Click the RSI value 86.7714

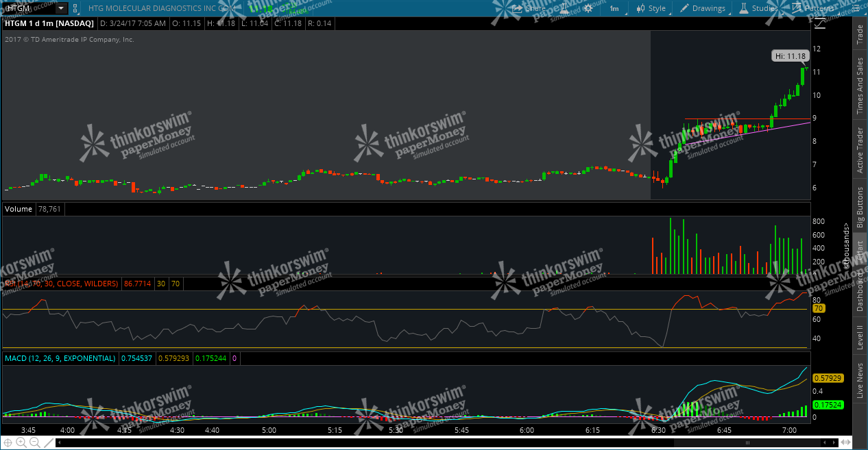pyautogui.click(x=136, y=283)
